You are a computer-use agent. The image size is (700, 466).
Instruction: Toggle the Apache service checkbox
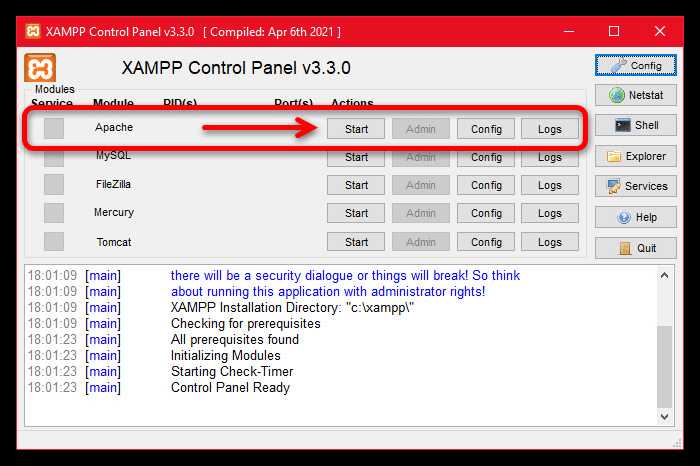pyautogui.click(x=54, y=129)
